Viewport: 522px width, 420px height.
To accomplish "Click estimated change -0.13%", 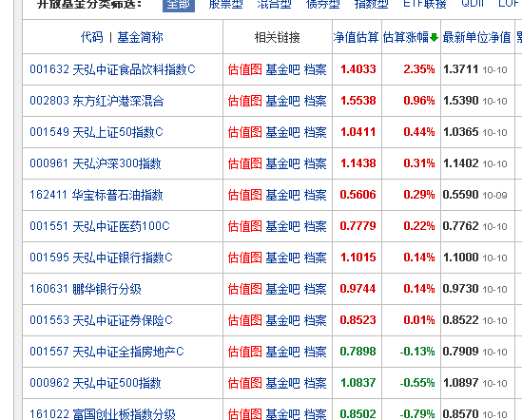I will pos(417,352).
